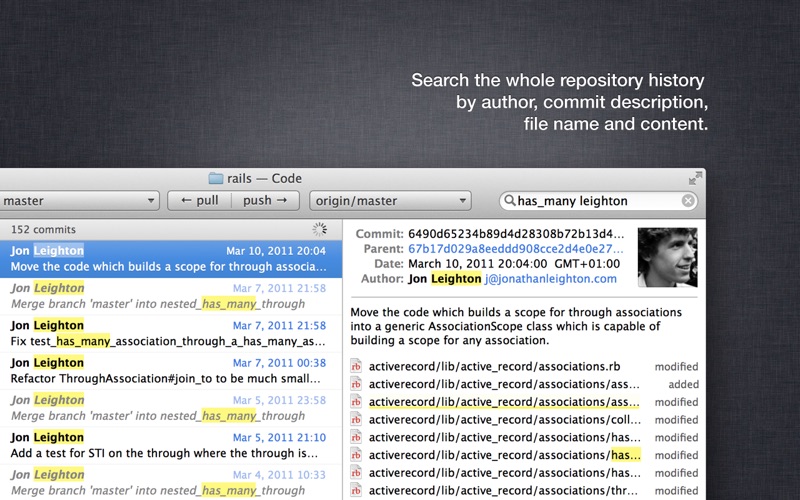Select the Fix test_has_many_association commit
This screenshot has width=800, height=500.
(x=168, y=333)
